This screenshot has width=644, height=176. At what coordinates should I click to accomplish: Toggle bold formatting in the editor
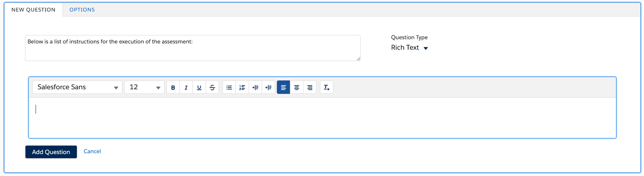(173, 88)
